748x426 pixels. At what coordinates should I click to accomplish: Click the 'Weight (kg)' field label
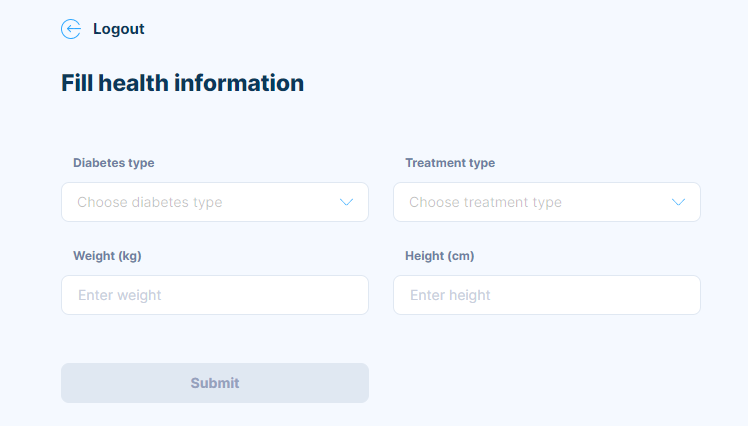click(107, 256)
